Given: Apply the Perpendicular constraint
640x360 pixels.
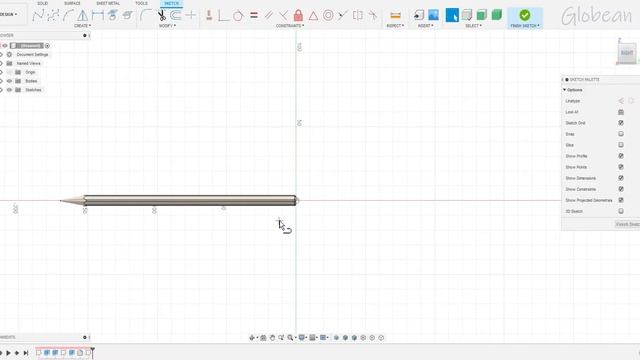Looking at the screenshot, I should (x=283, y=16).
